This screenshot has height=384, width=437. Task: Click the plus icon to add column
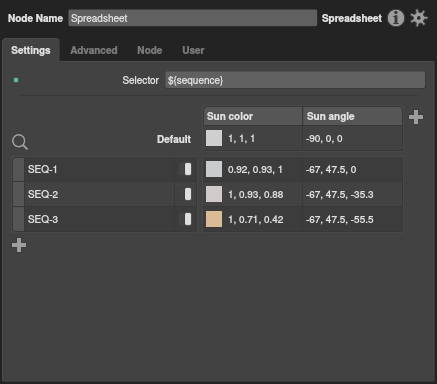[416, 117]
